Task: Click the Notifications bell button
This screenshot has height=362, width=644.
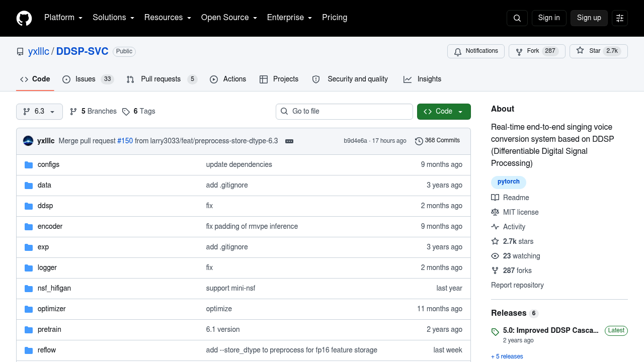Action: click(476, 51)
